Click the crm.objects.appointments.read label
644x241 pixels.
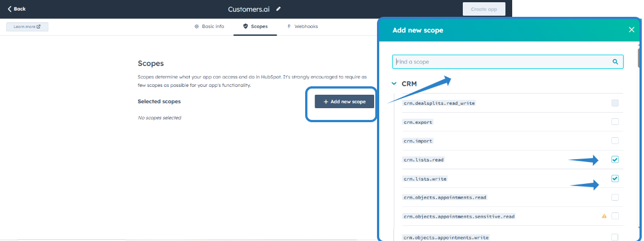(445, 197)
